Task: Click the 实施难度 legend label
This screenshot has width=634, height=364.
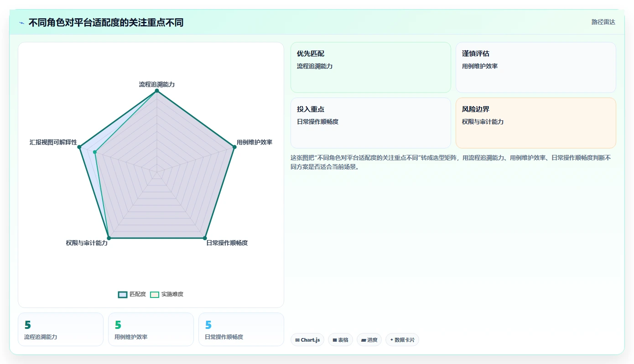Action: (x=172, y=294)
